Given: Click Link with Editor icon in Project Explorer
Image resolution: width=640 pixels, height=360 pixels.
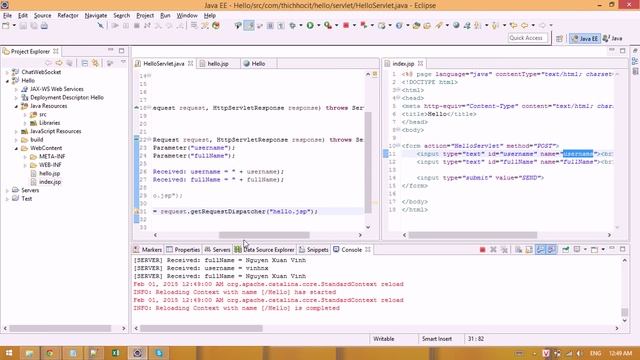Looking at the screenshot, I should coord(95,63).
